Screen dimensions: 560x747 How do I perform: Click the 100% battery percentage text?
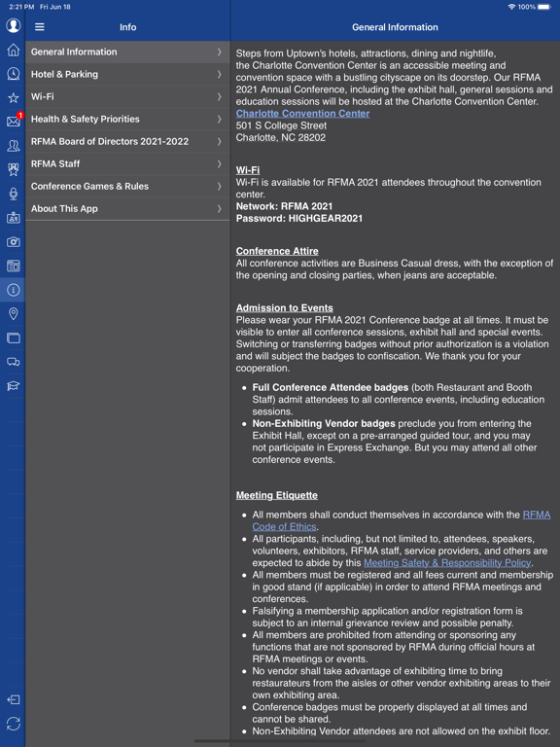(527, 7)
